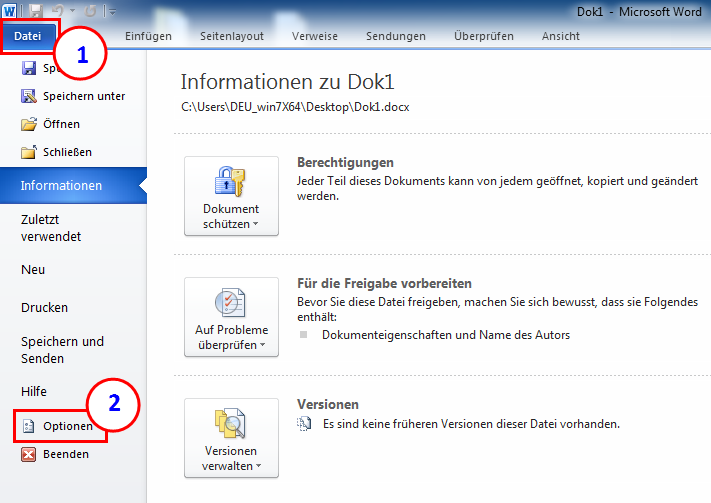This screenshot has width=711, height=503.
Task: Click the heading Informationen zu Dok1
Action: click(x=287, y=82)
